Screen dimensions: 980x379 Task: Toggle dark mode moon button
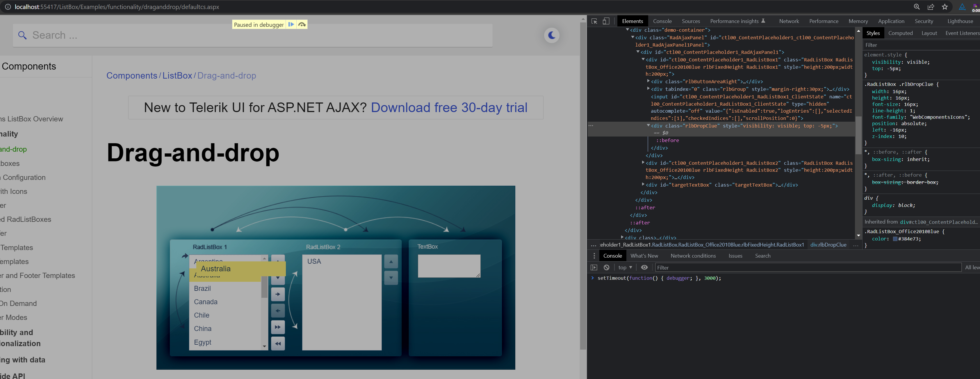pos(552,36)
